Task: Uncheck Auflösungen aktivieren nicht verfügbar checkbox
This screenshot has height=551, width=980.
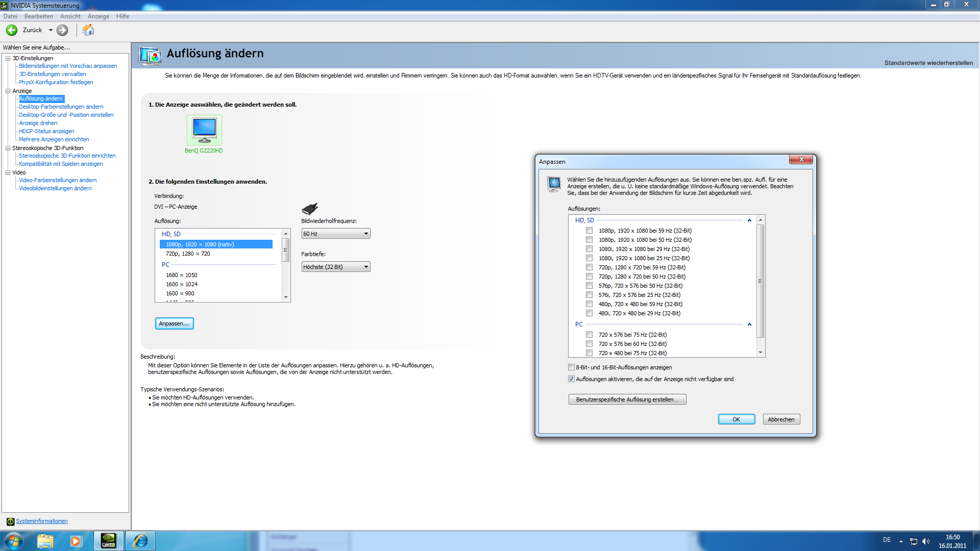Action: [571, 379]
